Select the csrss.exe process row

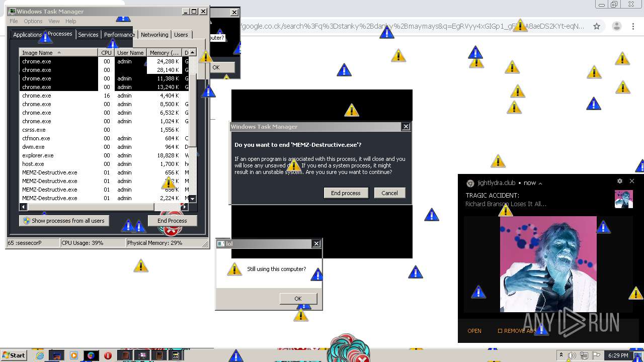click(104, 130)
